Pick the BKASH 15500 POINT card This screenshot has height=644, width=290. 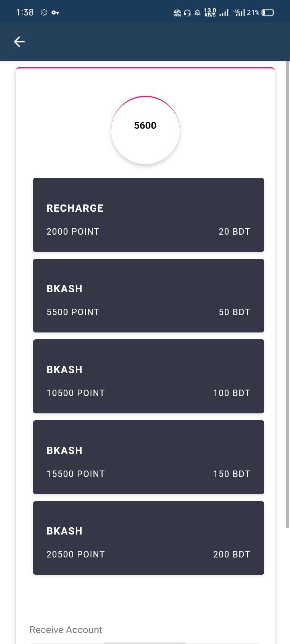(x=149, y=457)
